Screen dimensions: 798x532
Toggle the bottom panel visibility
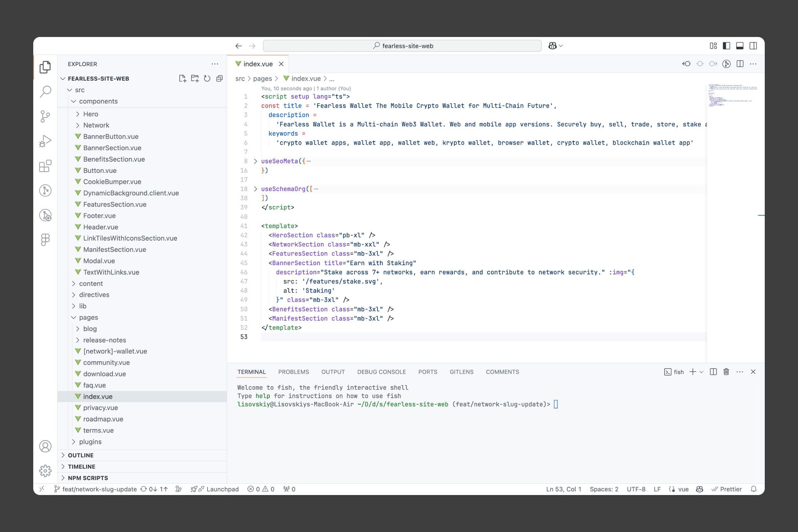click(x=740, y=46)
